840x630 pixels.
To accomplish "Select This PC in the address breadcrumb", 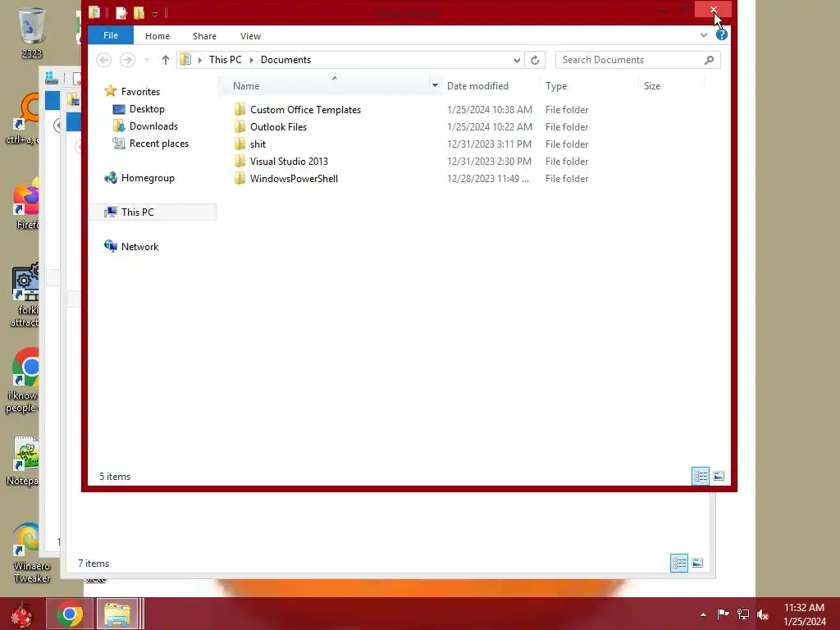I will 225,59.
